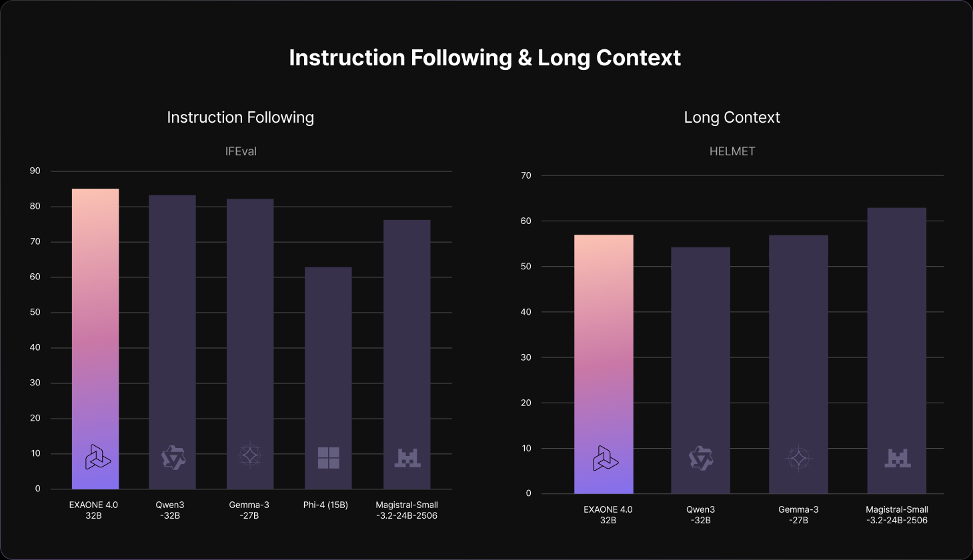Viewport: 973px width, 560px height.
Task: Select the Gemma star logo under HELMET
Action: point(798,458)
